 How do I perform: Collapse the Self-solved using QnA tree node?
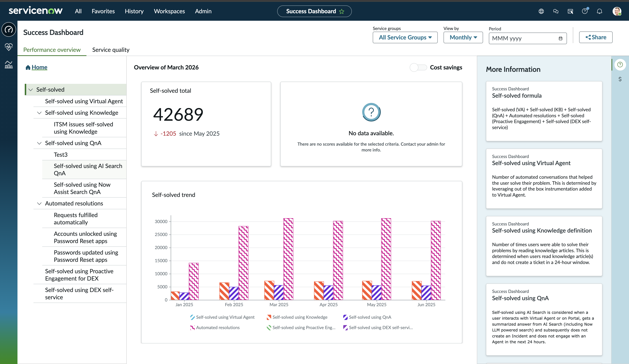(39, 143)
